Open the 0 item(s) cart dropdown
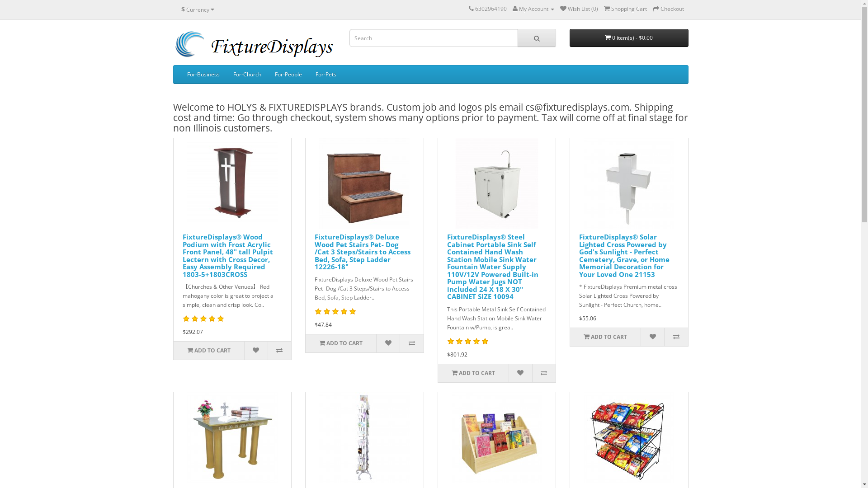 click(629, 38)
